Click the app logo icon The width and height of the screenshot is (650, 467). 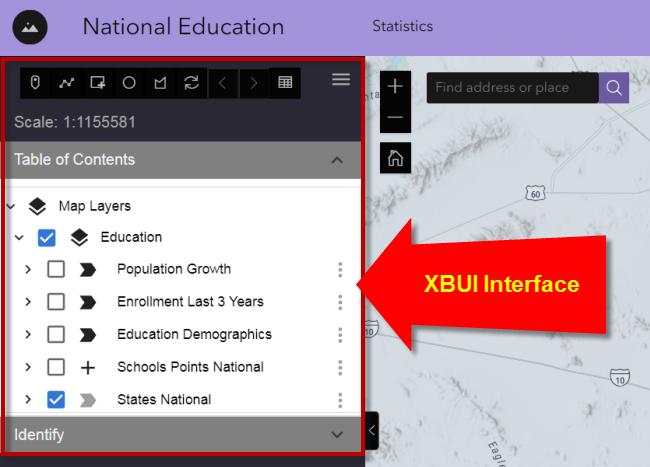30,27
